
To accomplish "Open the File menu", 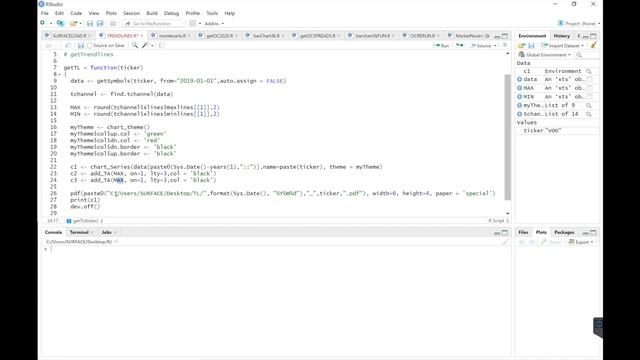I will pyautogui.click(x=44, y=13).
